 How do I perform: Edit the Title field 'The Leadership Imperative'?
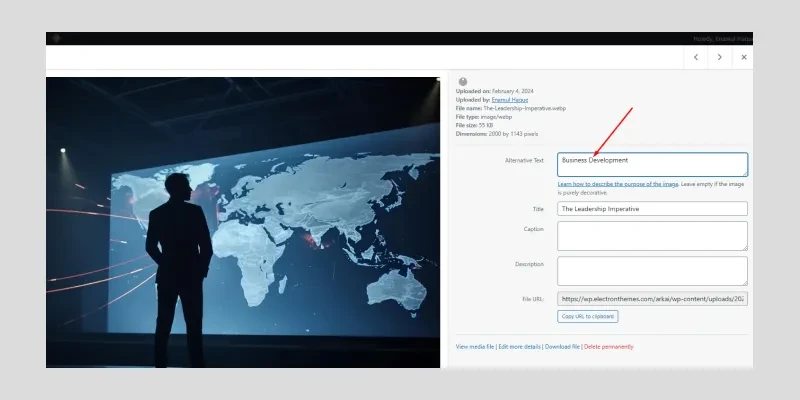click(652, 209)
